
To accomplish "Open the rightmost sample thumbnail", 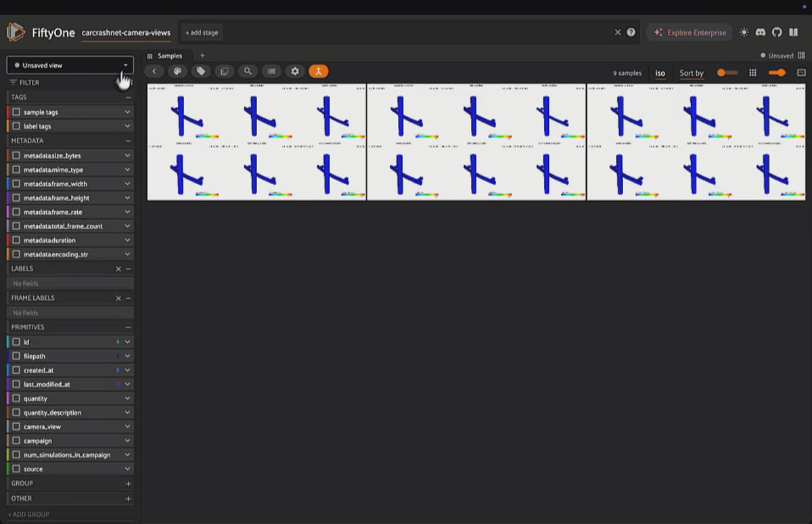I will (x=697, y=141).
